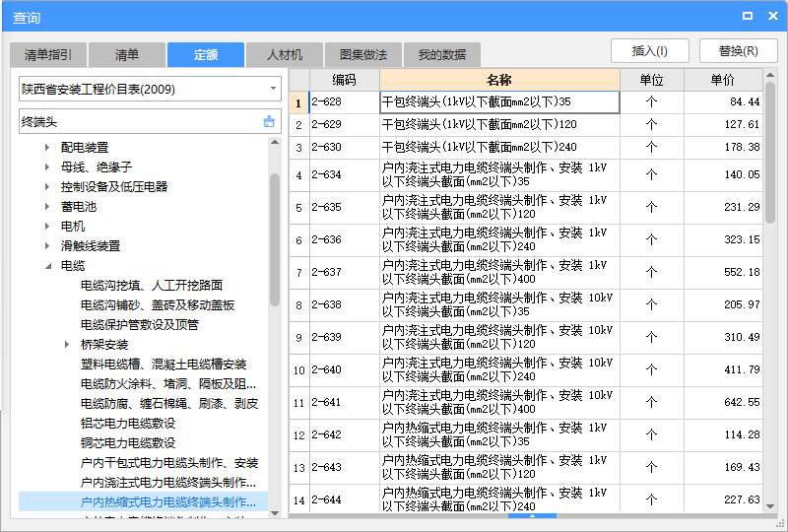Click the table horizontal scrollbar thumb
788x532 pixels.
pos(532,516)
